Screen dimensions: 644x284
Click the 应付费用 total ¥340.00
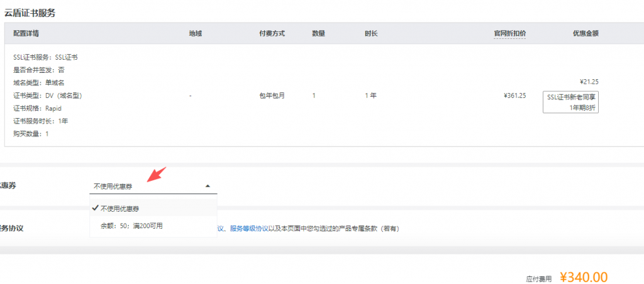[x=583, y=277]
